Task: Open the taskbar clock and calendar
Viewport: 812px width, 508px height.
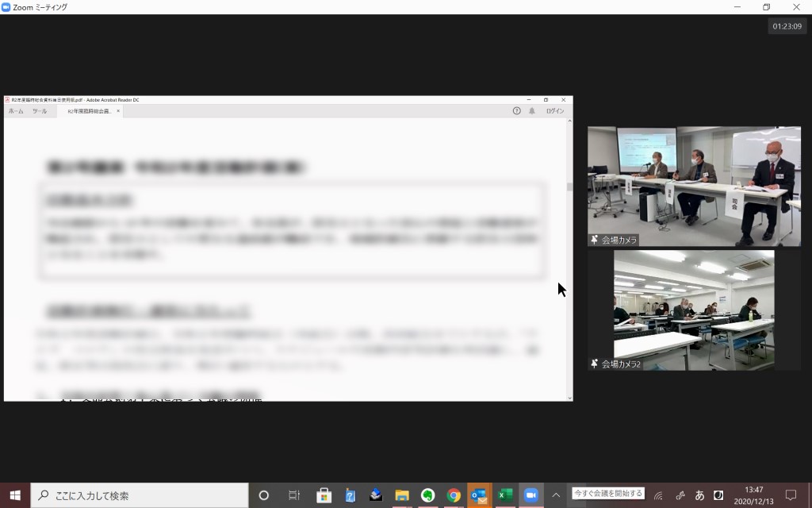Action: tap(753, 495)
